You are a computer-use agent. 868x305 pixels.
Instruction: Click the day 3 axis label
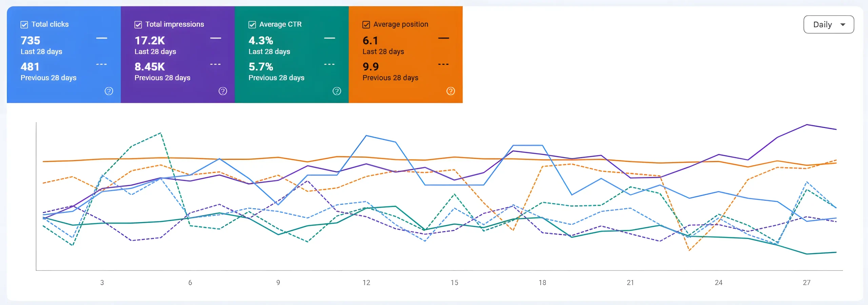click(x=102, y=283)
